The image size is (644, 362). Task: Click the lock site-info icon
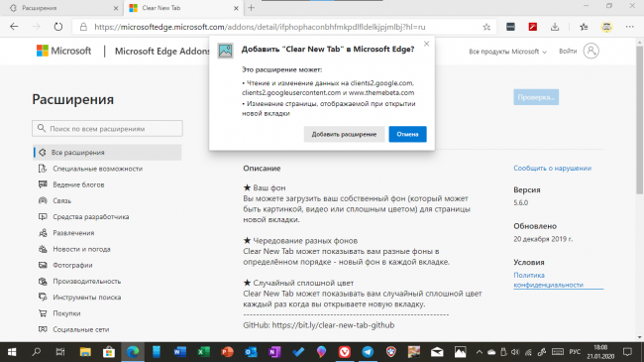83,27
